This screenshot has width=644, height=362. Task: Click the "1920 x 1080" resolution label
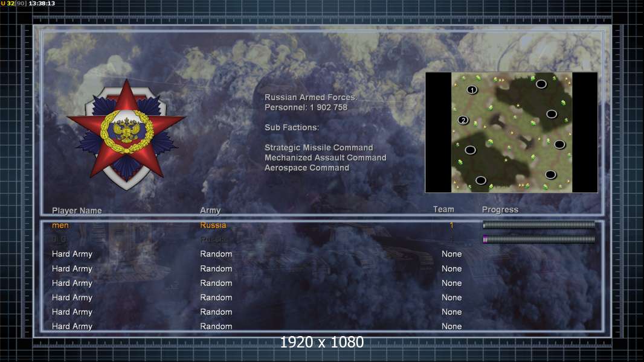point(321,342)
